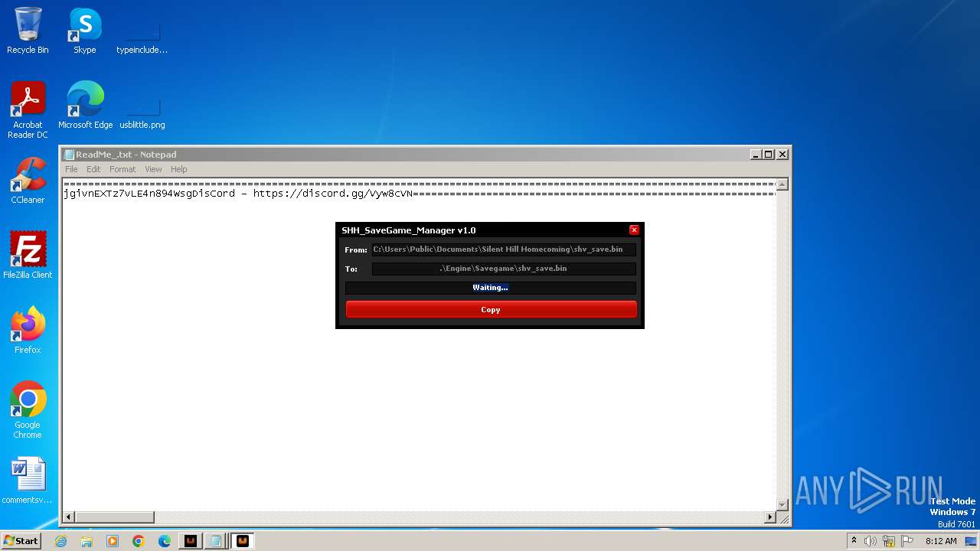Click the 8:12 AM taskbar clock
Viewport: 980px width, 551px height.
point(941,541)
